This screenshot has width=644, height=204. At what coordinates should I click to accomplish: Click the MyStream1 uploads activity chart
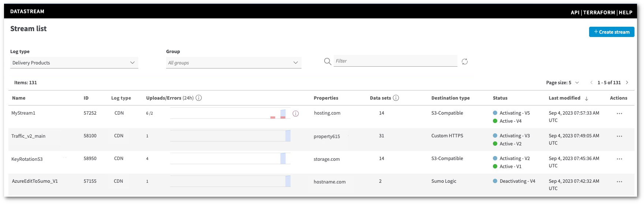click(230, 114)
